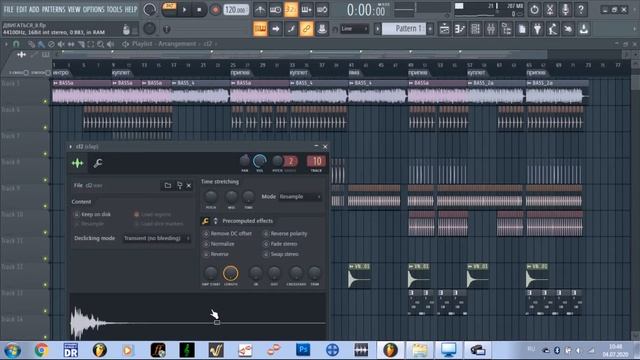The image size is (640, 360).
Task: Toggle typing keyboard to piano icon
Action: pyautogui.click(x=260, y=29)
